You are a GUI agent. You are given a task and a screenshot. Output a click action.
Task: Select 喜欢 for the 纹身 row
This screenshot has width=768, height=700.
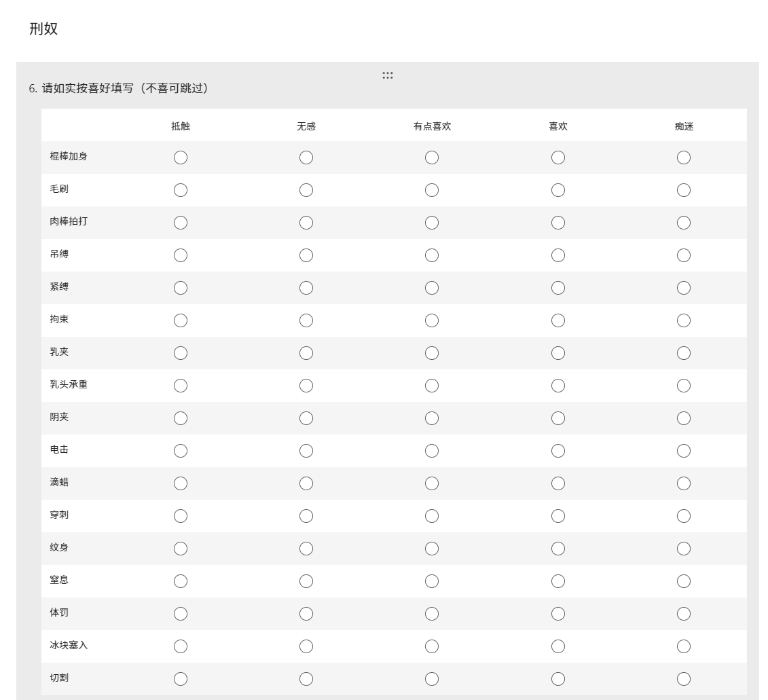click(558, 549)
